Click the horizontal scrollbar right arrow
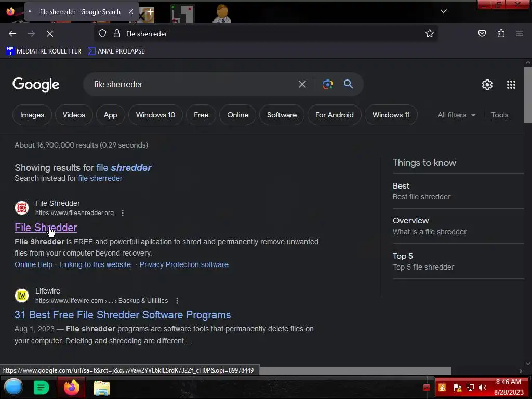This screenshot has width=532, height=399. tap(521, 371)
